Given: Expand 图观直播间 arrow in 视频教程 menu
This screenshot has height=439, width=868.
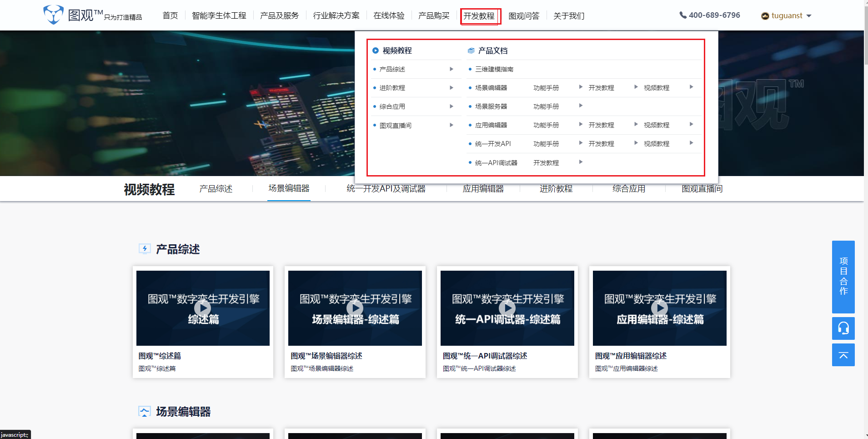Looking at the screenshot, I should [x=452, y=125].
